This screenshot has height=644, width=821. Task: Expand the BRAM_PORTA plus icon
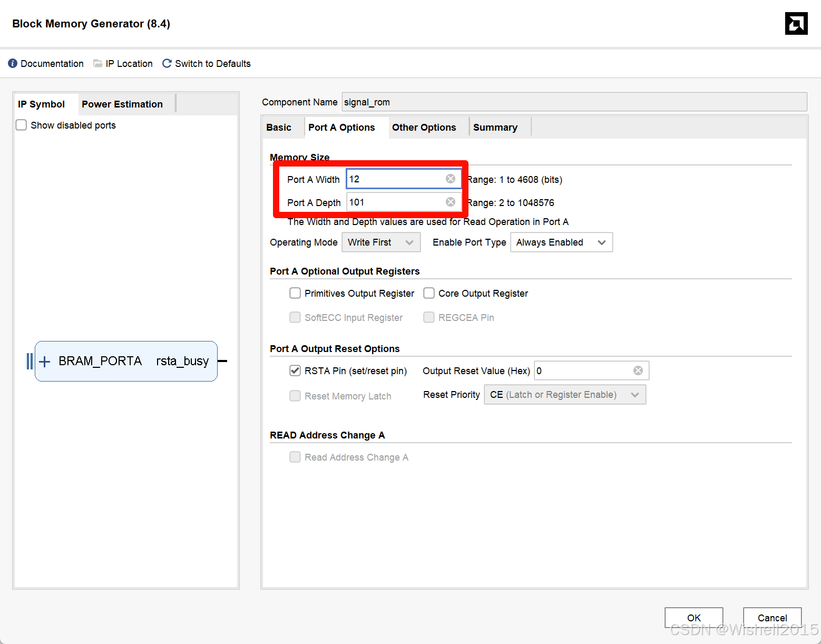(x=45, y=361)
